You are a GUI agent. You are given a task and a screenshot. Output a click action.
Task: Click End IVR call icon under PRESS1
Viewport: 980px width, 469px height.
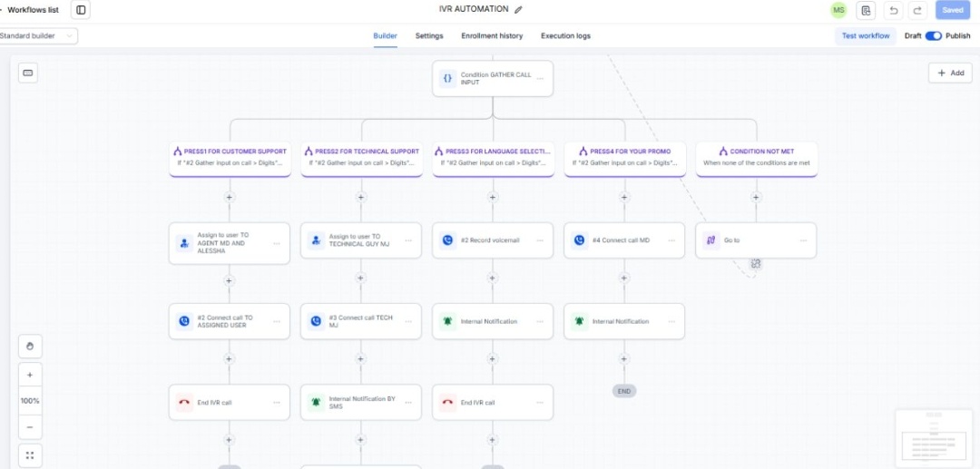184,402
